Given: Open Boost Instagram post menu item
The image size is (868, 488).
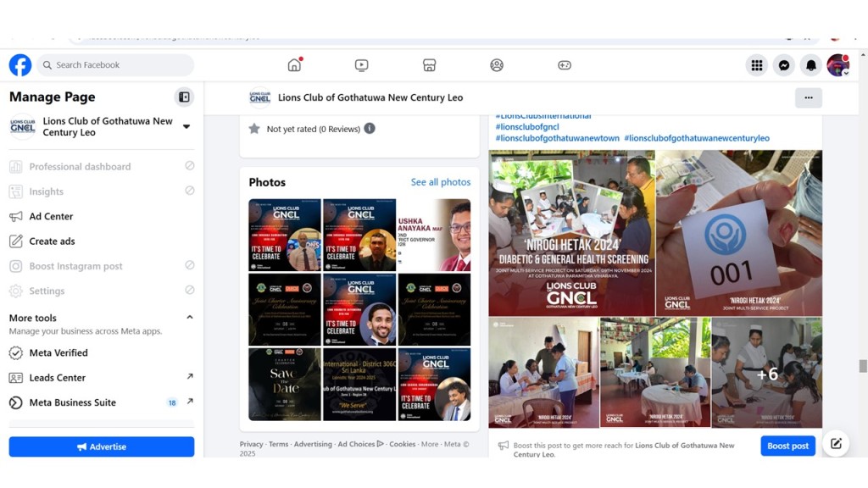Looking at the screenshot, I should 102,266.
